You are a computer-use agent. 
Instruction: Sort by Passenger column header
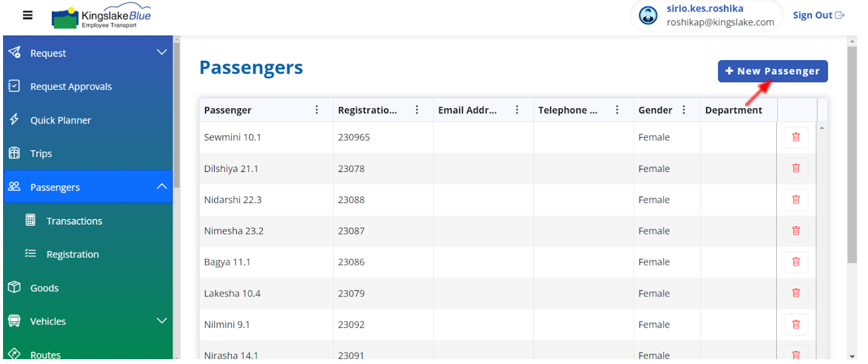point(227,110)
